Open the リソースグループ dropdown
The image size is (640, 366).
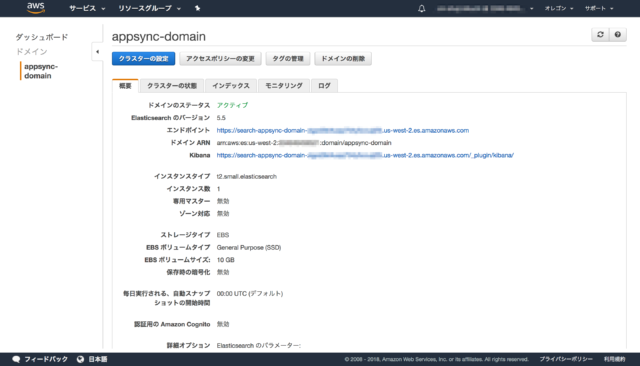tap(149, 8)
